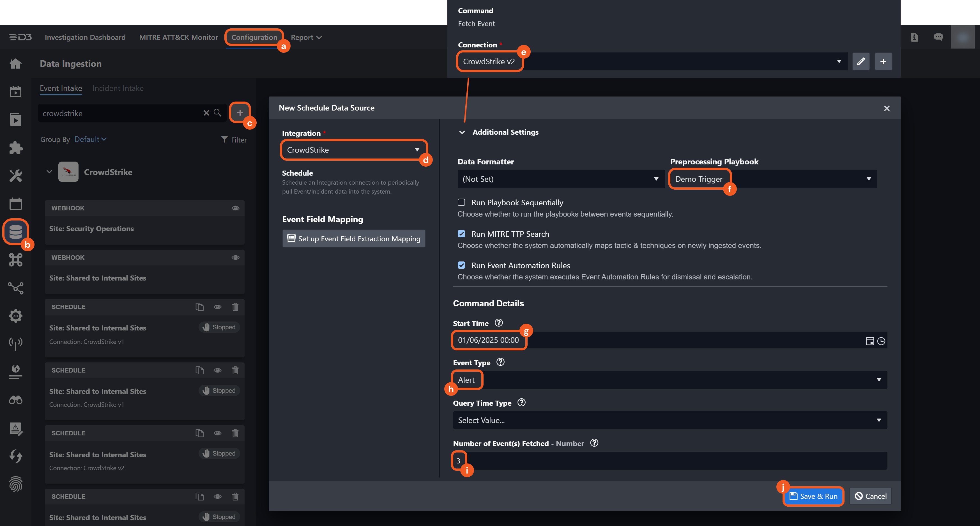Enable Run Playbook Sequentially checkbox
Screen dimensions: 980x526
point(461,203)
